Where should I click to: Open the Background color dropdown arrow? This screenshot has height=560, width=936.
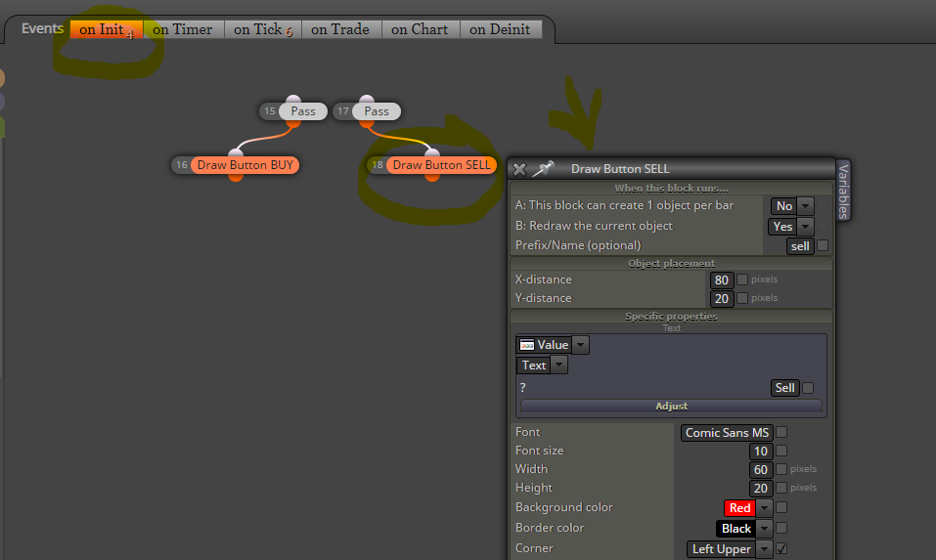765,508
